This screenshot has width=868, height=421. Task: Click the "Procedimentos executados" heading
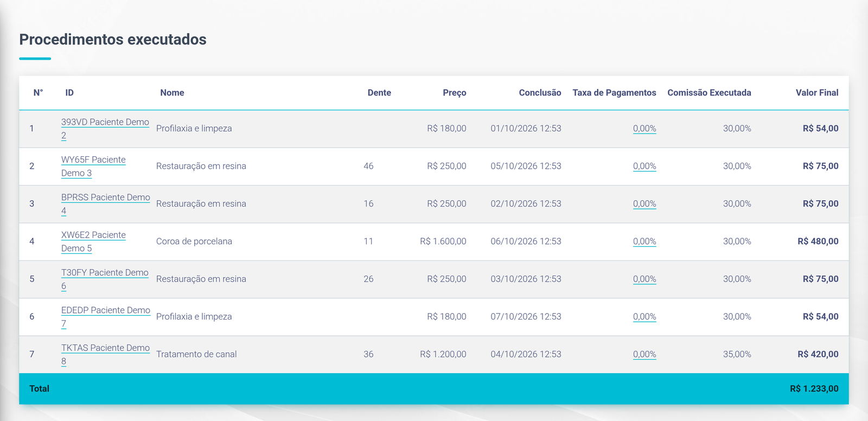[x=113, y=40]
